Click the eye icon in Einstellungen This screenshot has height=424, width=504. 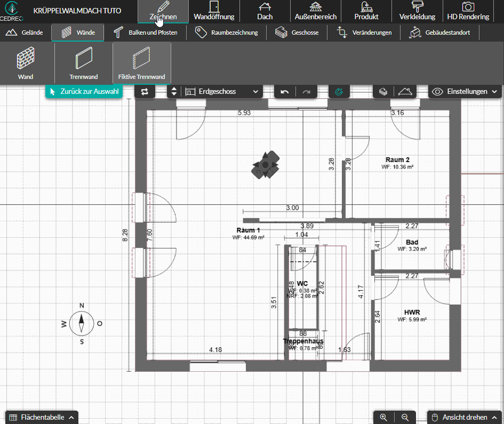point(437,92)
